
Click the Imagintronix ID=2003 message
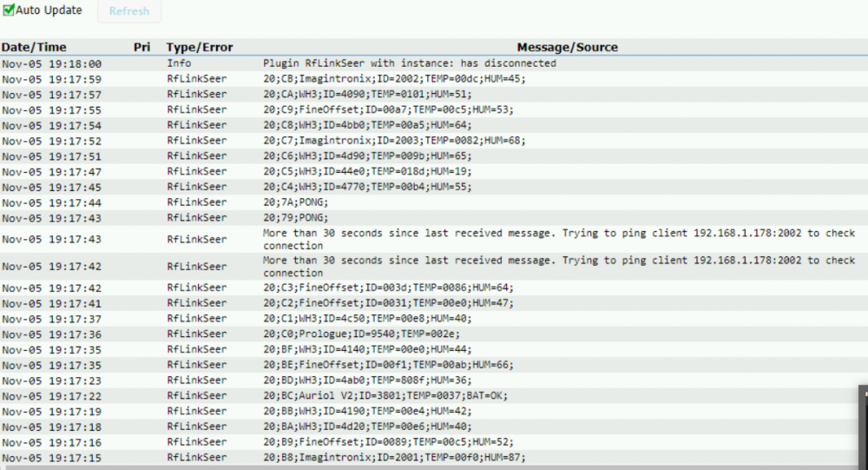pyautogui.click(x=394, y=141)
